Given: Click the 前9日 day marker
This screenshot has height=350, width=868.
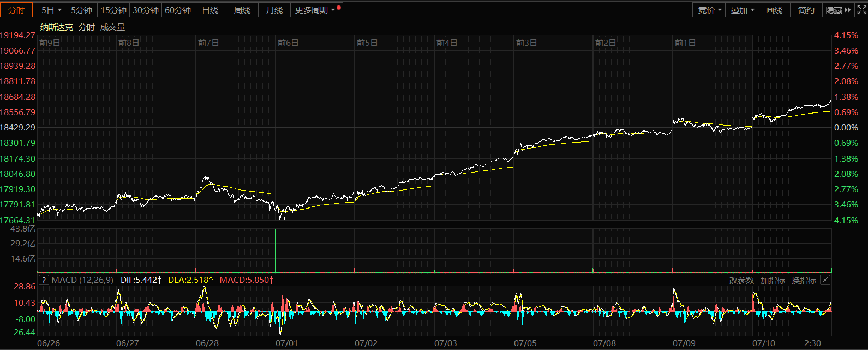Looking at the screenshot, I should pyautogui.click(x=50, y=43).
